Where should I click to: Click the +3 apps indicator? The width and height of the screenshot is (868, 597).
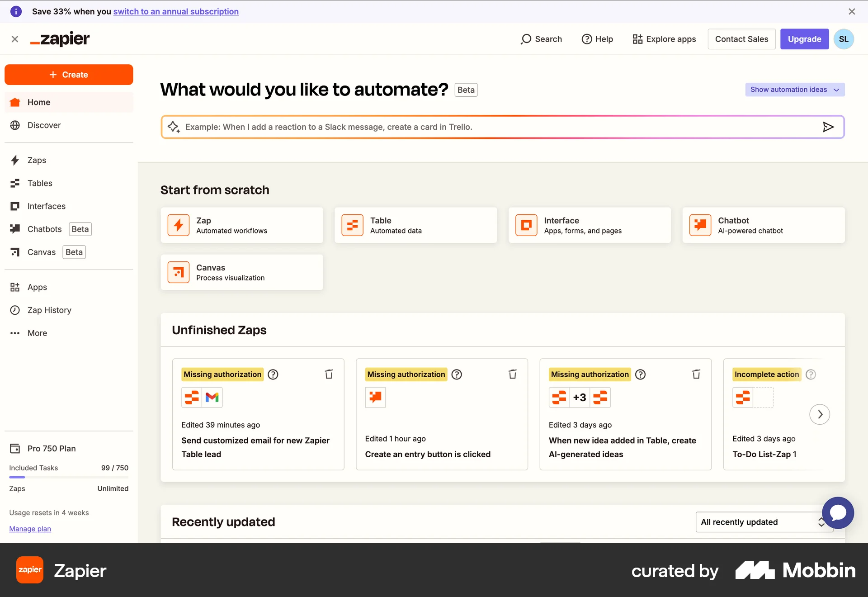point(580,398)
